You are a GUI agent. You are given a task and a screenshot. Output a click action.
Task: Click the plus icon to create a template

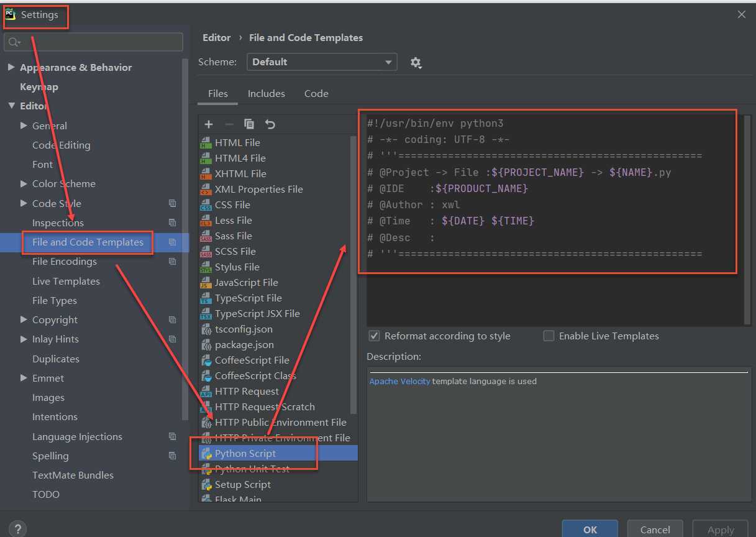point(209,124)
